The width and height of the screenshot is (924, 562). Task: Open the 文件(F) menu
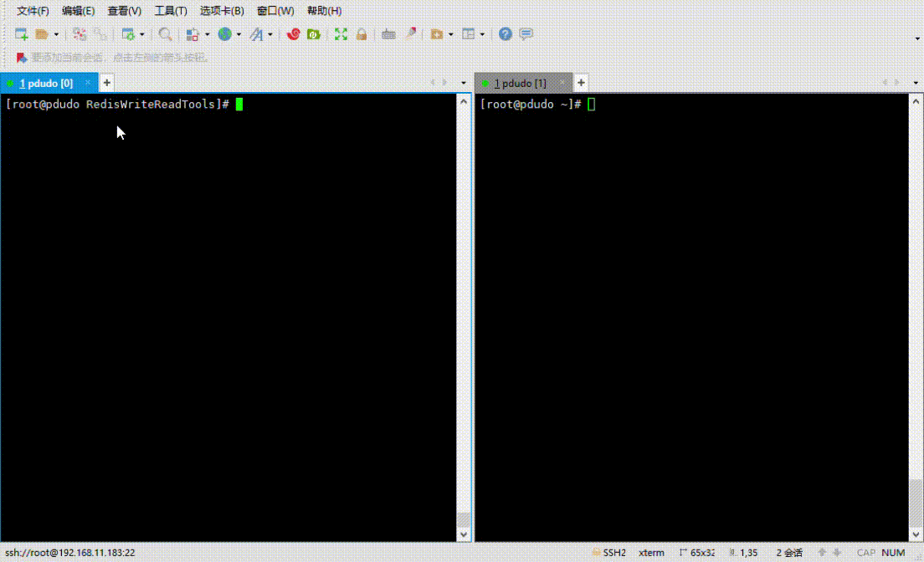pos(33,11)
